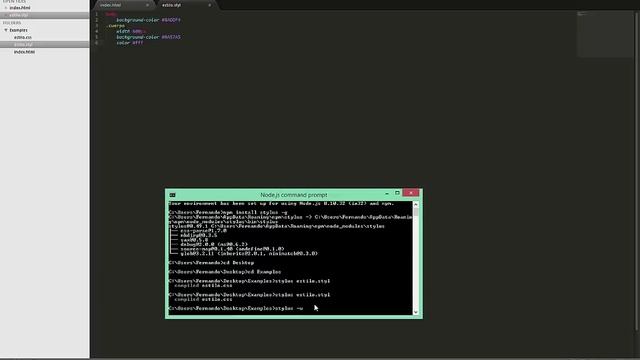The height and width of the screenshot is (360, 640).
Task: Maximize the Node.js command prompt window
Action: (397, 193)
